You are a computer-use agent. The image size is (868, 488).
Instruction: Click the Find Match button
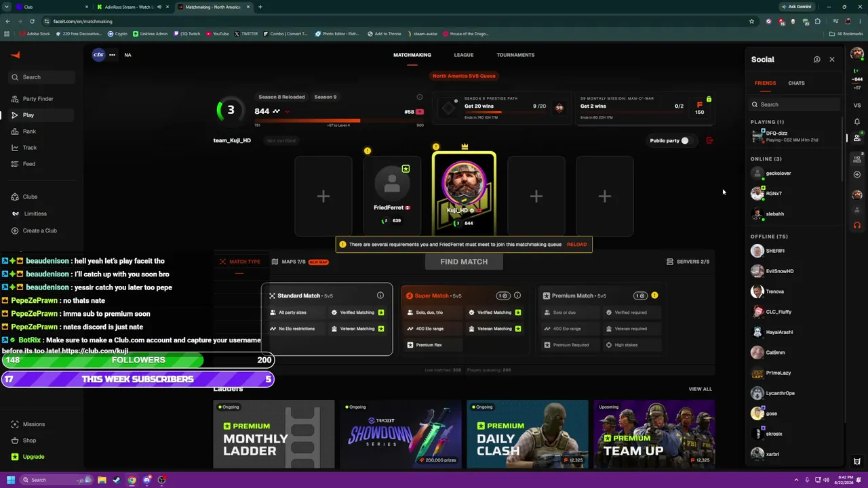tap(464, 262)
